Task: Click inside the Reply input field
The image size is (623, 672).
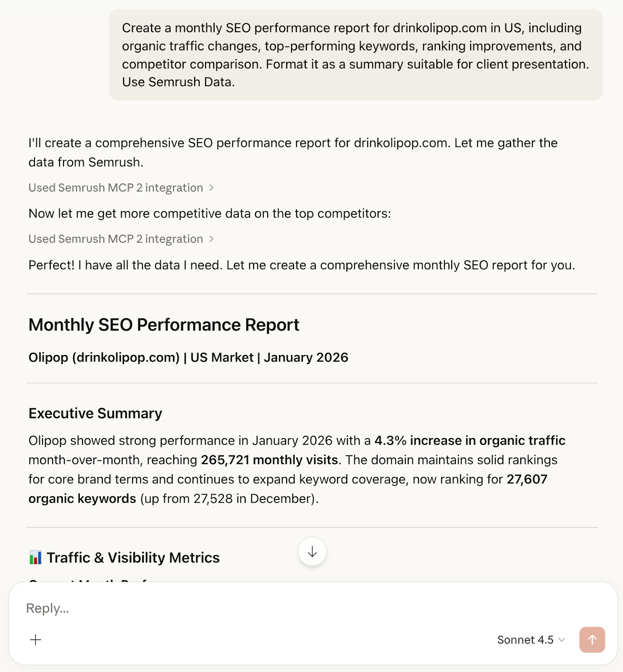Action: 168,608
